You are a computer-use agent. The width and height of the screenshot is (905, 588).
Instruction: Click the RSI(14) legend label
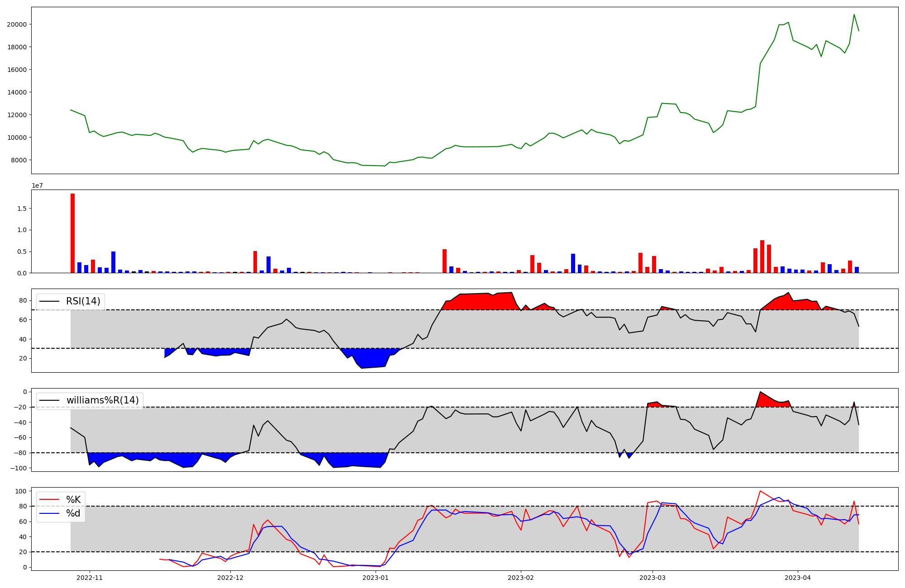(83, 301)
